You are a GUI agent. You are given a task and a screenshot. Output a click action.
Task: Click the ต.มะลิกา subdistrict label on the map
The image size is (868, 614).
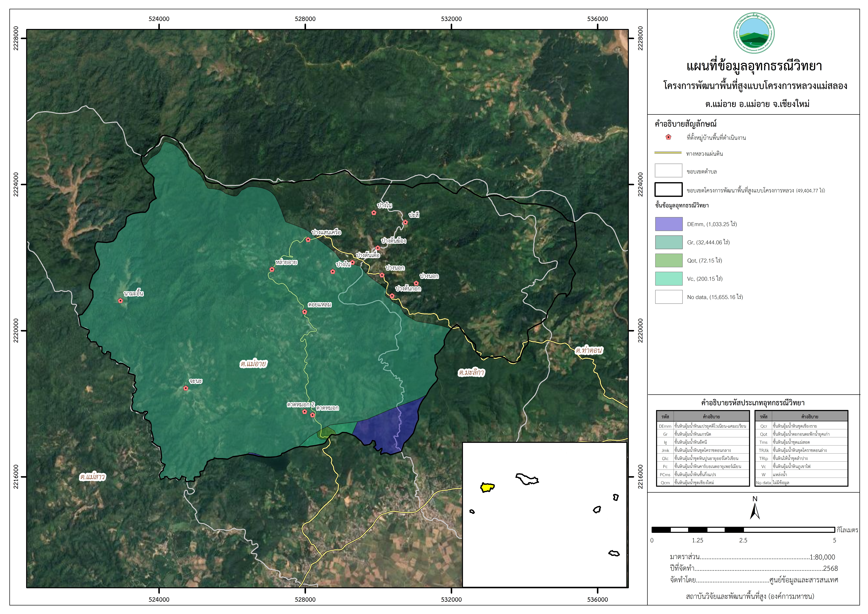tap(471, 372)
